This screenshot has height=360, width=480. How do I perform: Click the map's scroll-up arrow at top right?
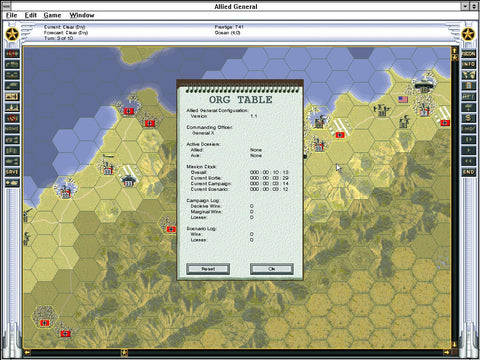click(454, 50)
